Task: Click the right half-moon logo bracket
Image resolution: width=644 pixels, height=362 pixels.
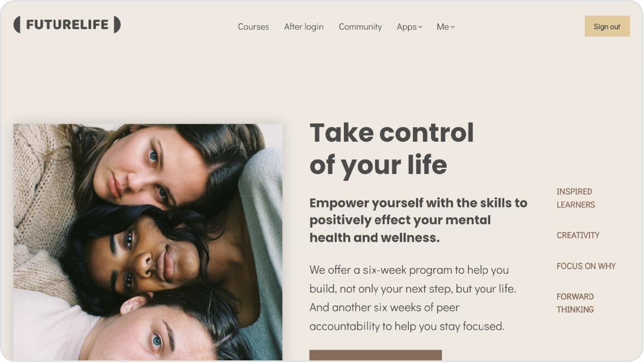Action: (x=117, y=25)
